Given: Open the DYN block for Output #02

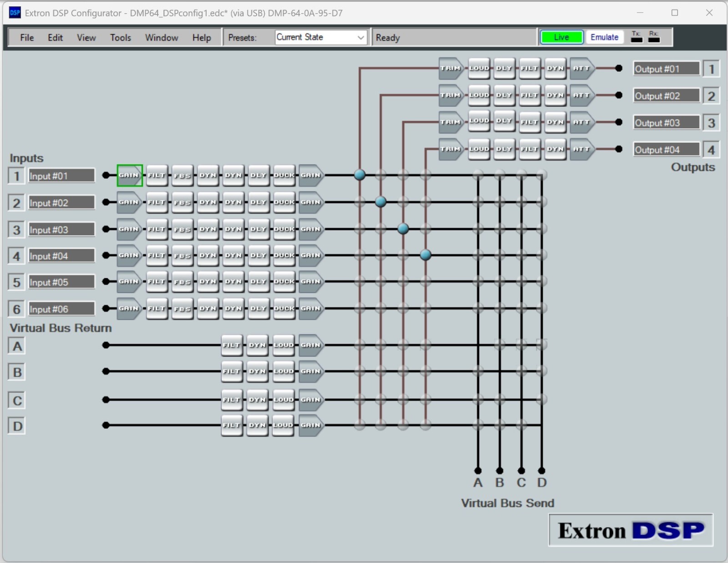Looking at the screenshot, I should point(556,95).
